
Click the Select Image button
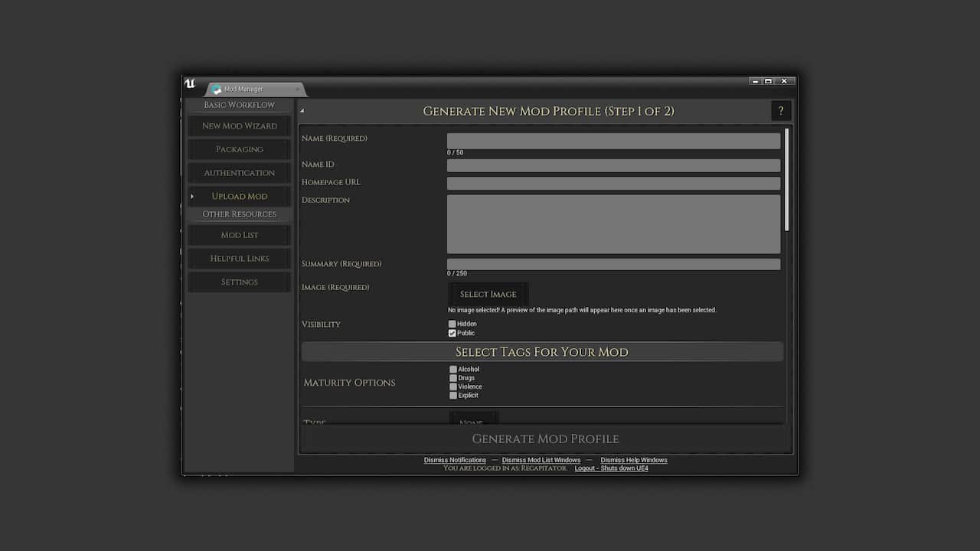[488, 294]
